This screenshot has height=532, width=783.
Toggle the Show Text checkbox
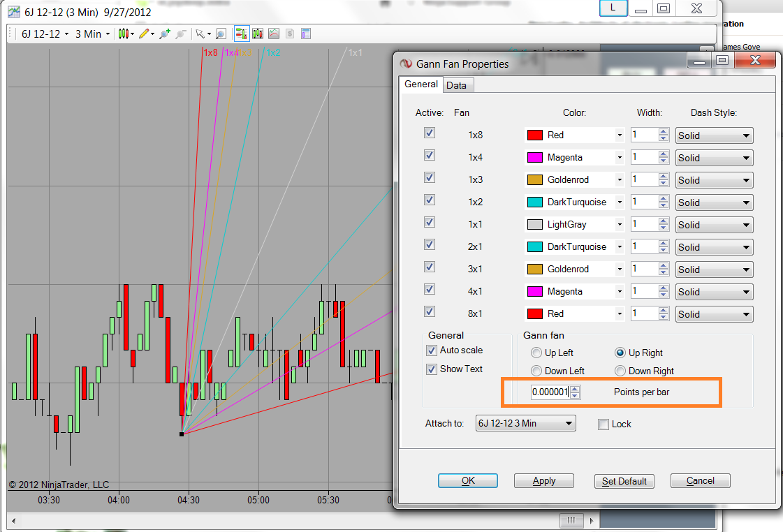pos(432,369)
